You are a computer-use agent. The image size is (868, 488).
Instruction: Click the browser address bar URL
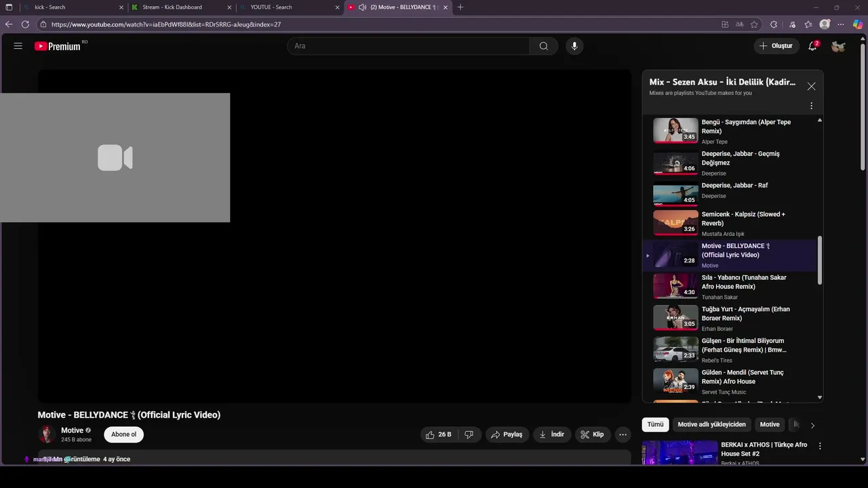pos(166,24)
